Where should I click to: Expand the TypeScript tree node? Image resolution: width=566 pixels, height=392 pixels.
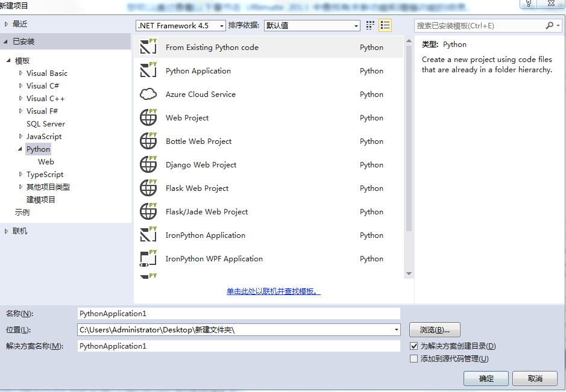click(20, 174)
